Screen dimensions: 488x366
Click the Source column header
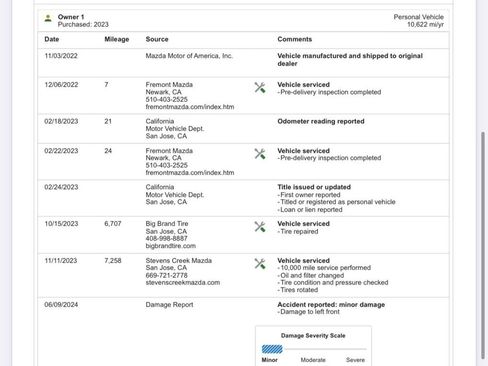[157, 39]
